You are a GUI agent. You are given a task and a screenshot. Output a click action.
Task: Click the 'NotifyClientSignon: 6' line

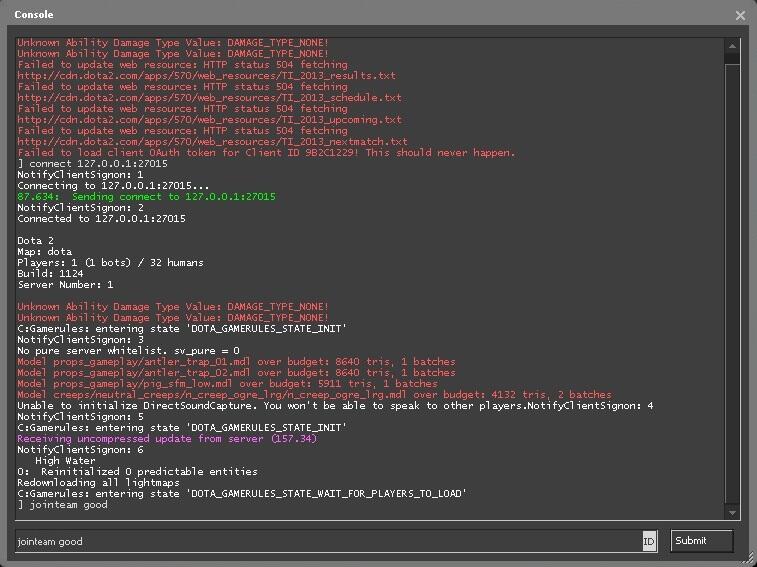(x=80, y=450)
